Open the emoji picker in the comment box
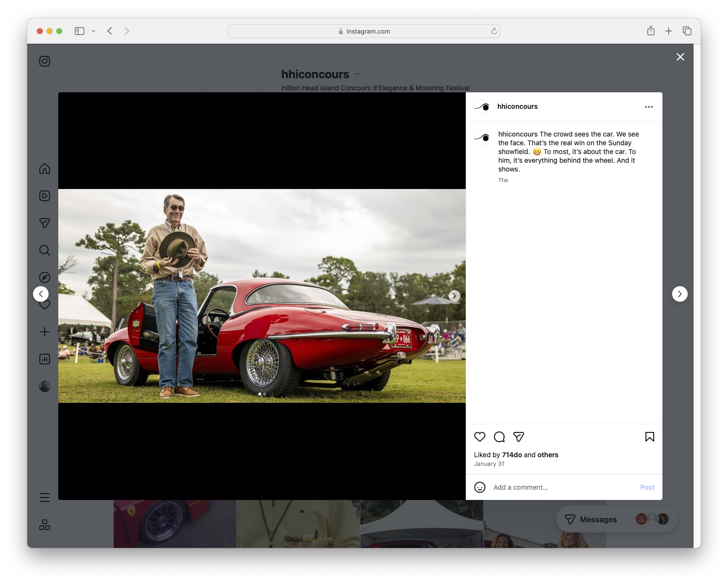Screen dimensions: 728x584 480,487
